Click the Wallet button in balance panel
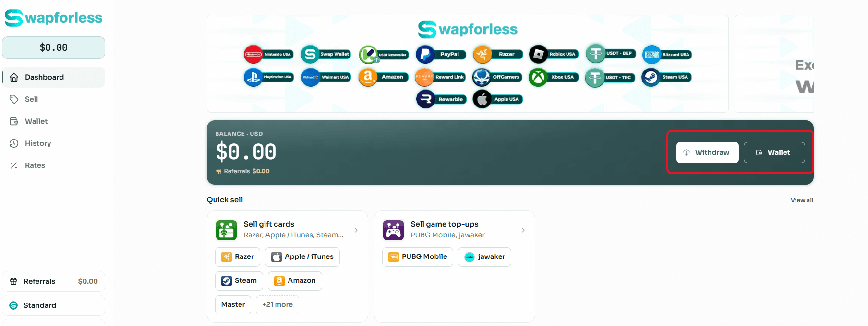The height and width of the screenshot is (326, 868). pos(774,152)
